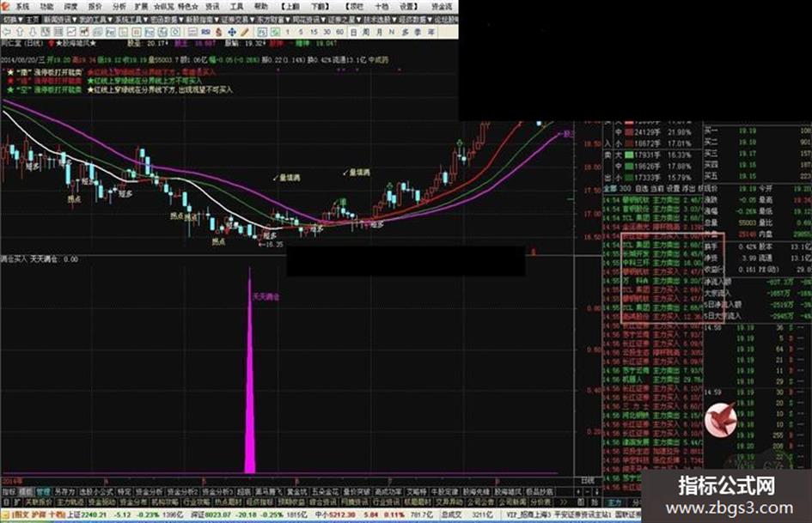
Task: Click the red bird floating icon
Action: [720, 418]
